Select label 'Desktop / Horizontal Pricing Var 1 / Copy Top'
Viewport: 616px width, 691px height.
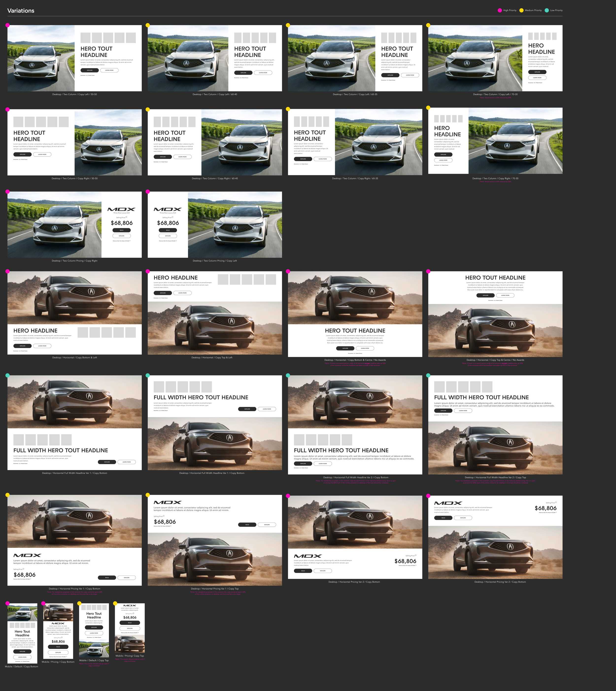tap(215, 589)
